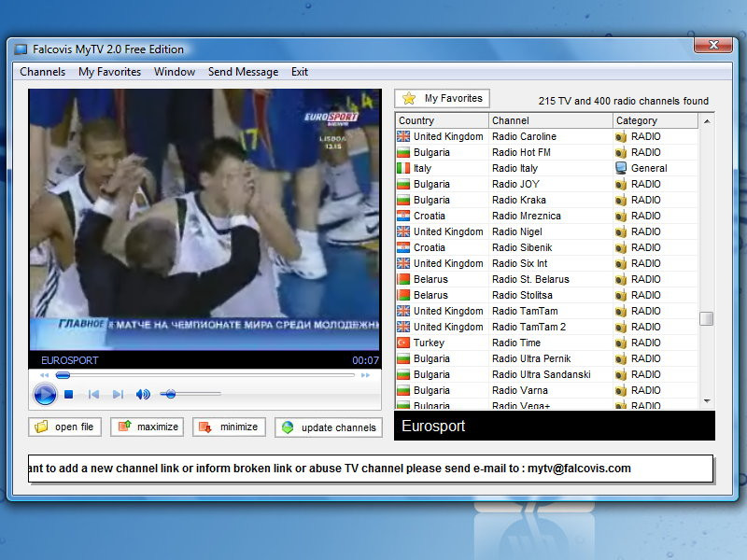
Task: Click the Croatia flag for Radio Sibenik
Action: pos(403,247)
